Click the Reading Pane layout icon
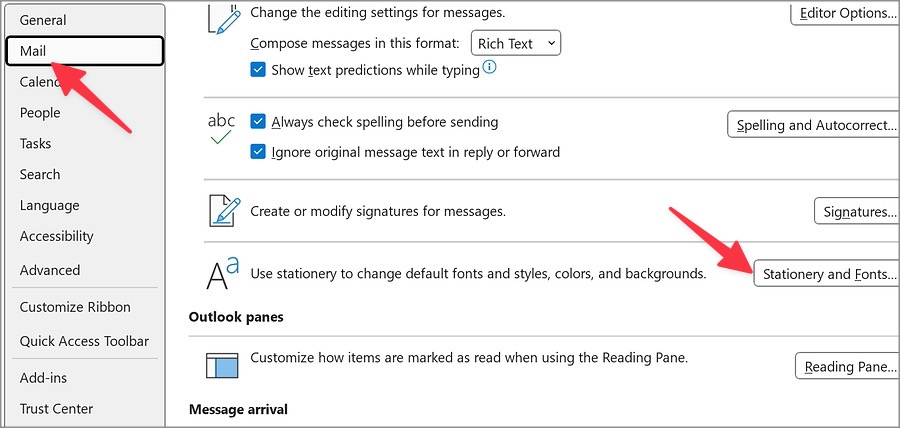 (x=222, y=366)
